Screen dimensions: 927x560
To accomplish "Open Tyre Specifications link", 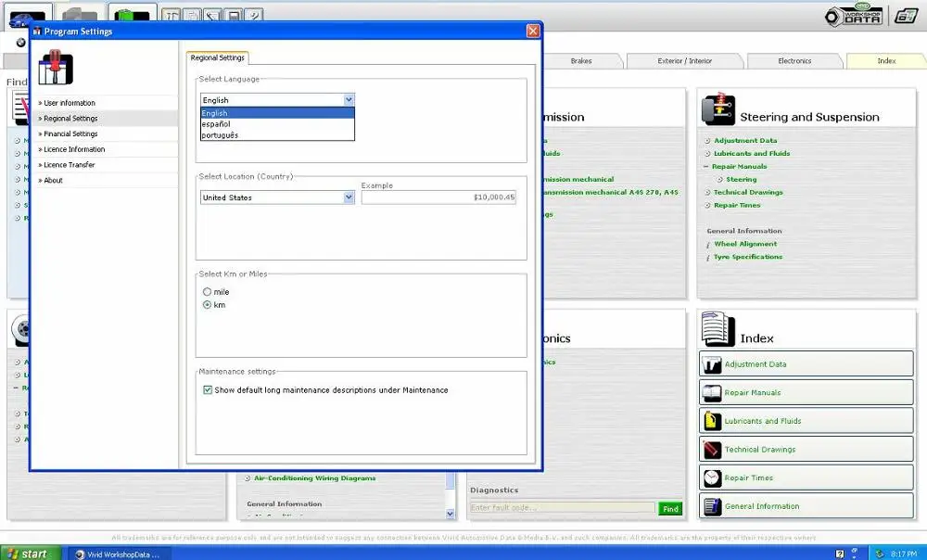I will click(x=748, y=257).
